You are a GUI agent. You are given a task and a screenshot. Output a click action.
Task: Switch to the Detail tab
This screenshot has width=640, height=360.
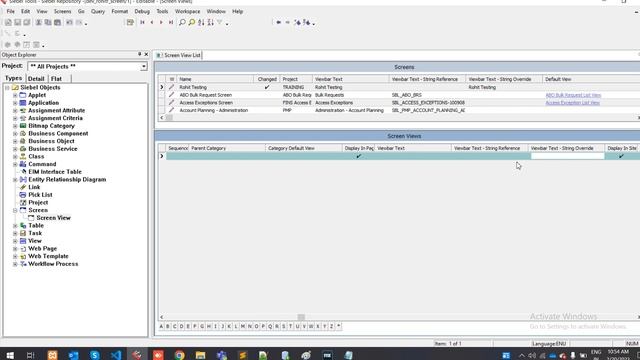pos(36,78)
